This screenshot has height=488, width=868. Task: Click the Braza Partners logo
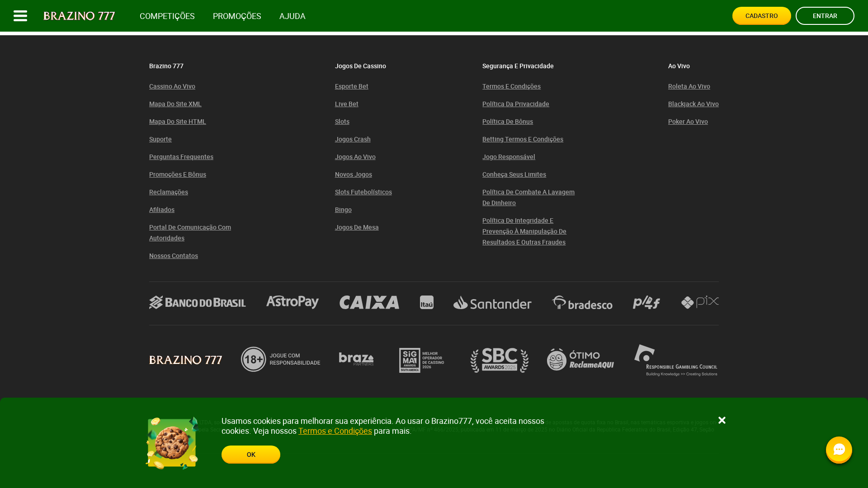click(356, 359)
